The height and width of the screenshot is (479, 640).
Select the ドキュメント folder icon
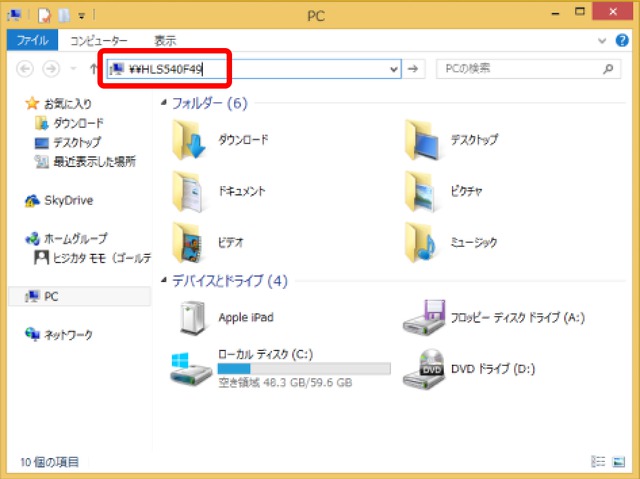188,191
